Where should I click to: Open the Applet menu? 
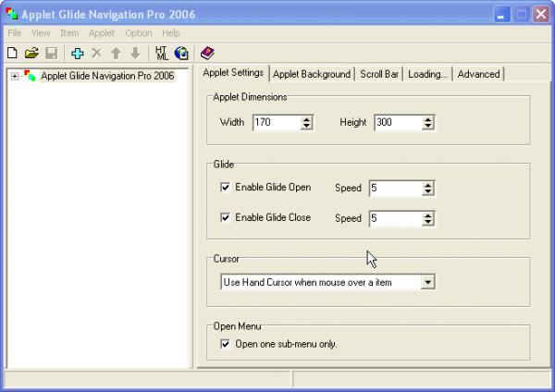[x=102, y=33]
